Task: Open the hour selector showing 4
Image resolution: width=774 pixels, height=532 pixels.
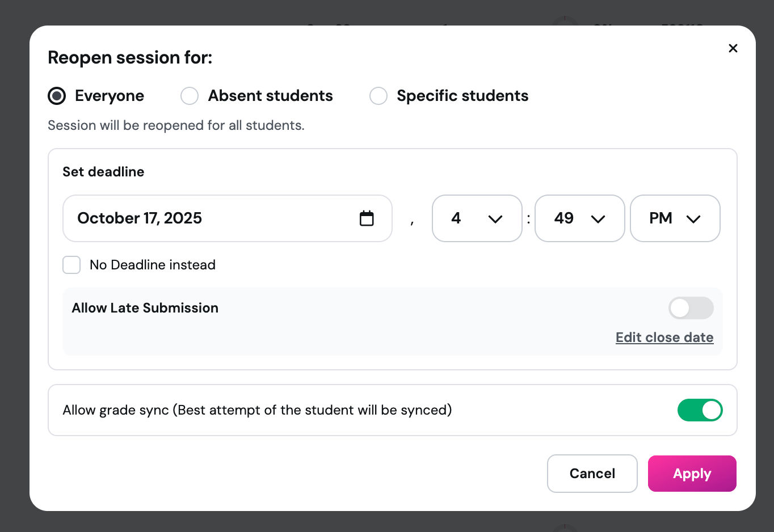Action: (477, 218)
